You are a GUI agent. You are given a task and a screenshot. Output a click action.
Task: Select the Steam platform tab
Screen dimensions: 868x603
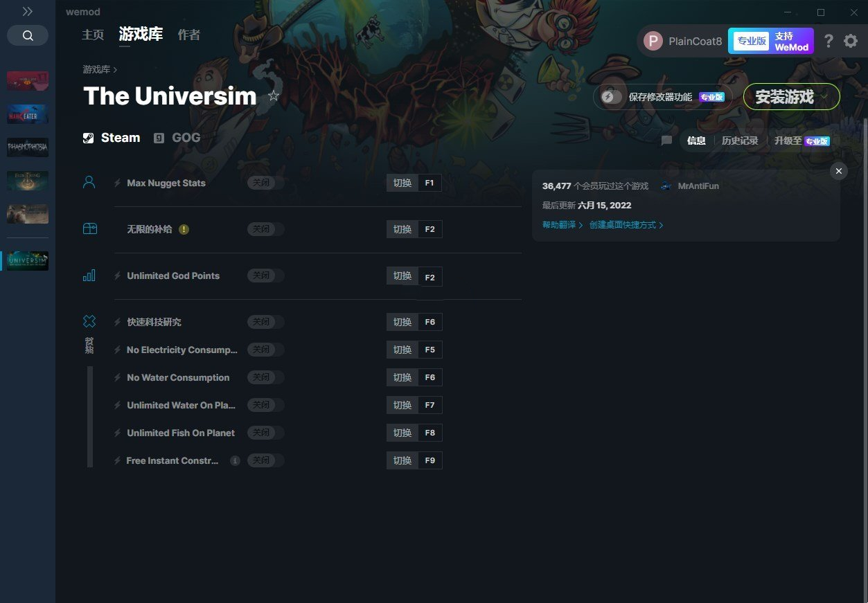112,138
